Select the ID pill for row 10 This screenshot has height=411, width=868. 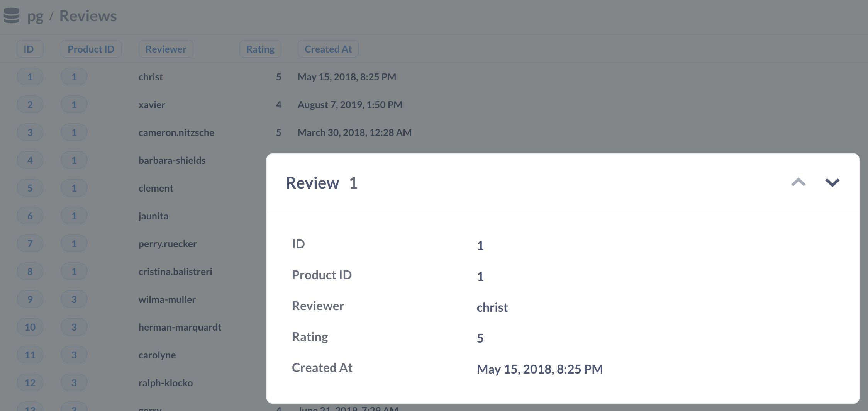click(30, 327)
